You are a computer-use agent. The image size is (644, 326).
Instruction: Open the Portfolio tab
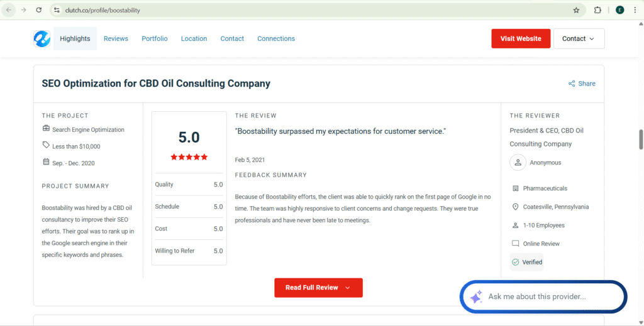155,38
